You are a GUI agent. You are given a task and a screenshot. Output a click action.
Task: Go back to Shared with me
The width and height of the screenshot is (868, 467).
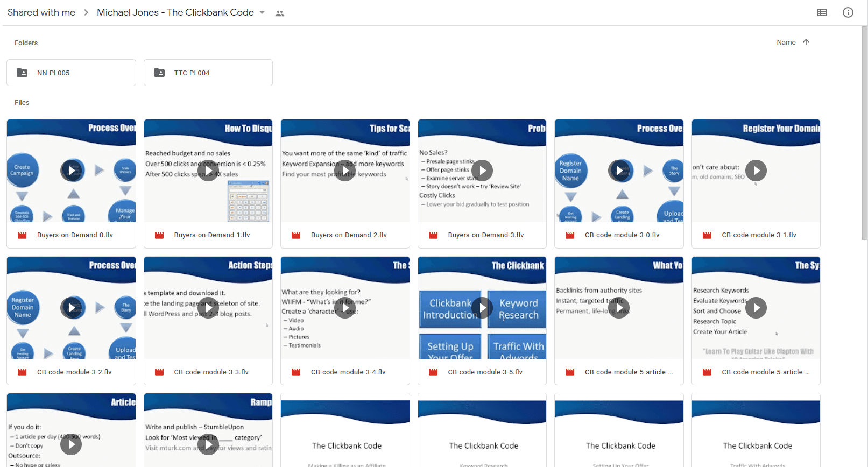pyautogui.click(x=41, y=12)
